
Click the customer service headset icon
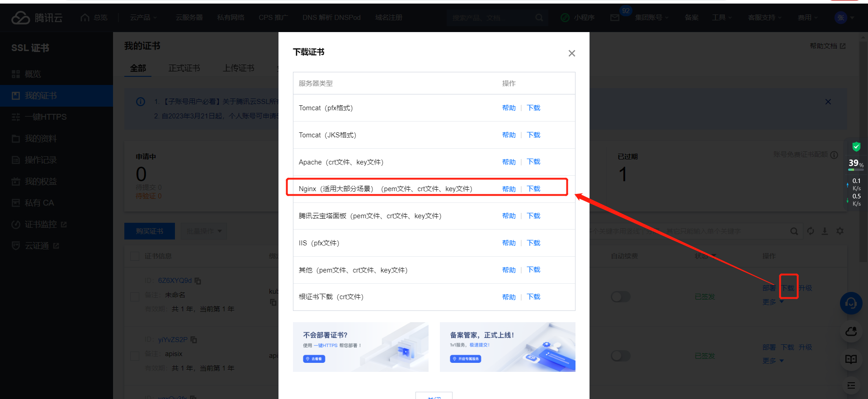point(851,303)
